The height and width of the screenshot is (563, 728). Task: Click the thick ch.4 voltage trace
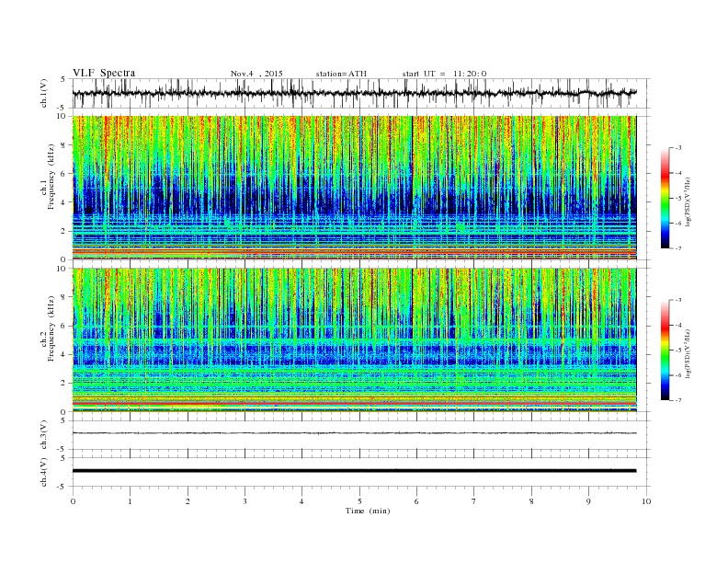coord(354,471)
